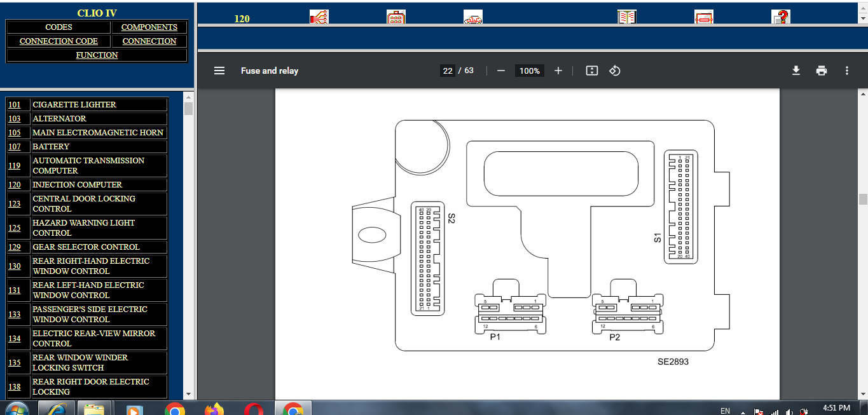
Task: Rotate the PDF counterclockwise
Action: 615,71
